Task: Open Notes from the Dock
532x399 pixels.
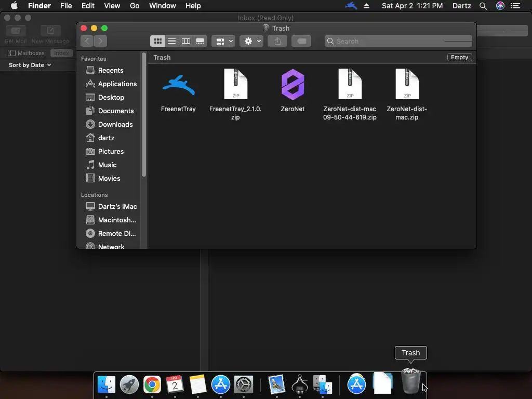Action: click(x=198, y=384)
